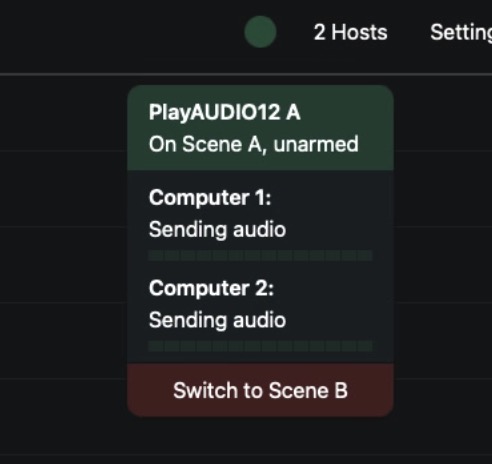The height and width of the screenshot is (464, 492).
Task: Click Sending audio status under Computer 2
Action: pyautogui.click(x=217, y=320)
